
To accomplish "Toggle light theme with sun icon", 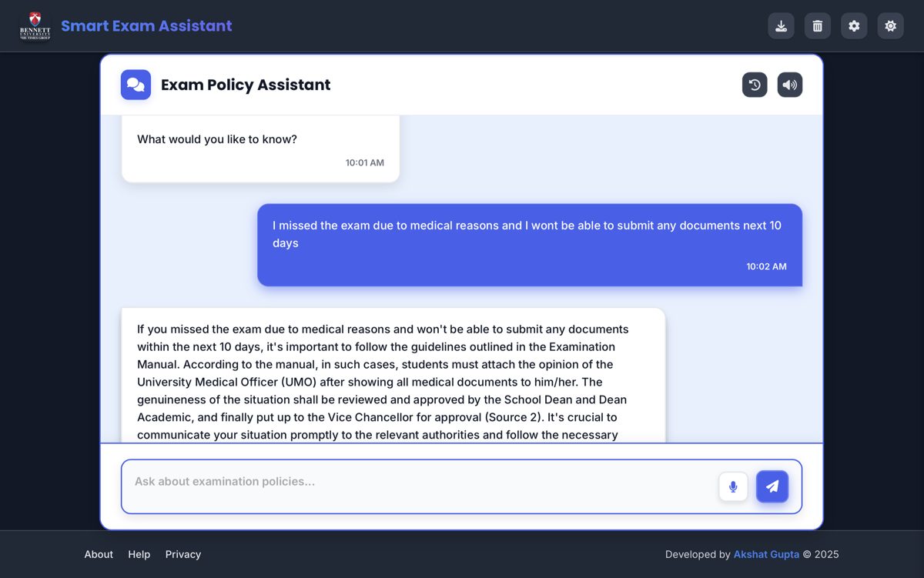I will [x=891, y=25].
